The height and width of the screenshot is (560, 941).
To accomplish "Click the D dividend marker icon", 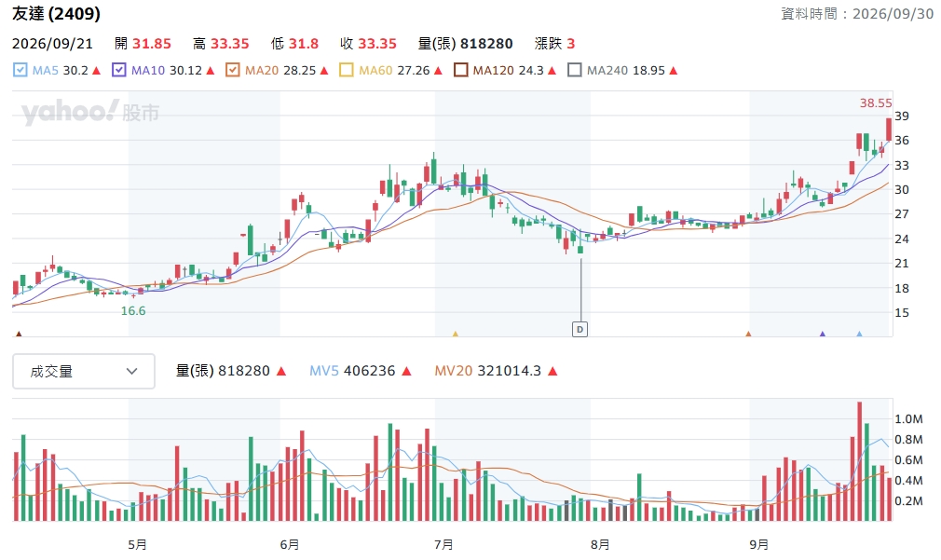I will coord(580,330).
